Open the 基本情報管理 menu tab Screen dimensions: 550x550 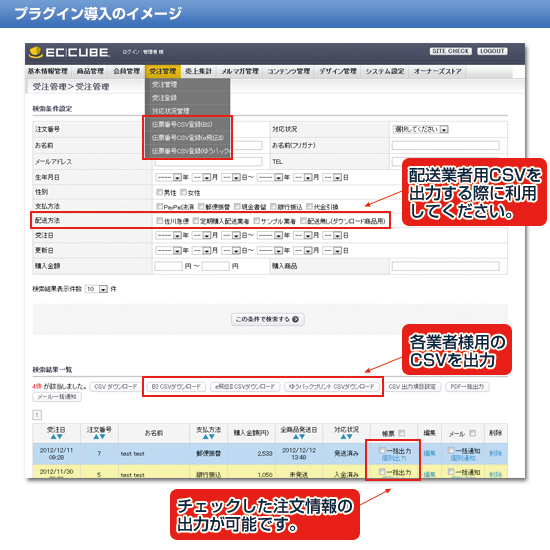pos(48,71)
